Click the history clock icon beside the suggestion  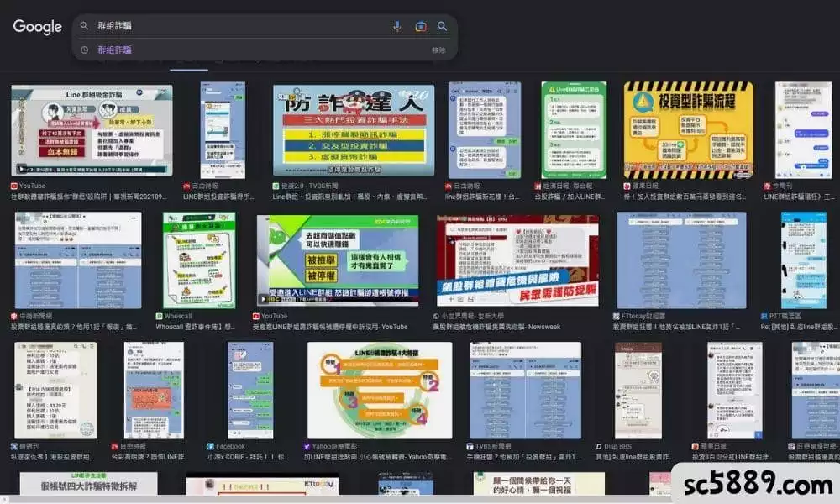click(x=84, y=50)
